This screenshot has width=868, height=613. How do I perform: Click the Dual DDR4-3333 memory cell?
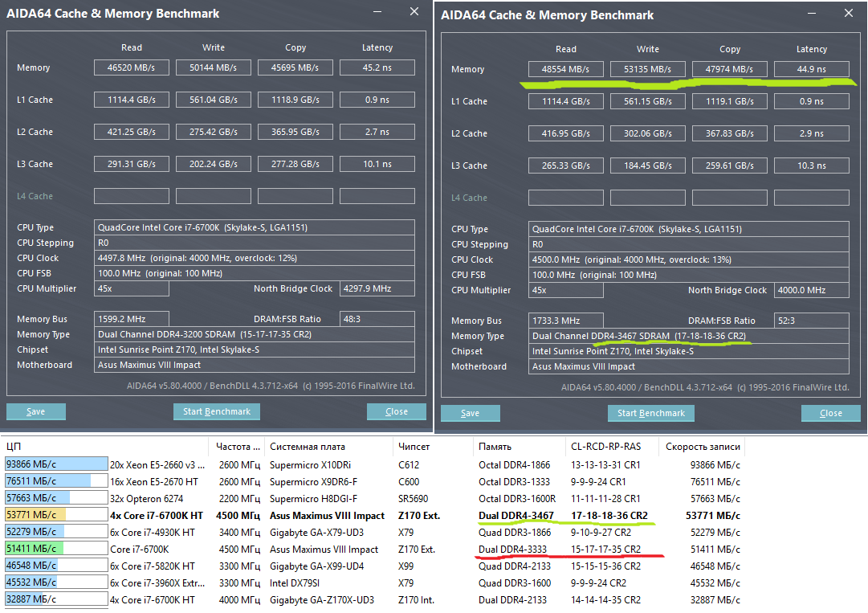512,550
